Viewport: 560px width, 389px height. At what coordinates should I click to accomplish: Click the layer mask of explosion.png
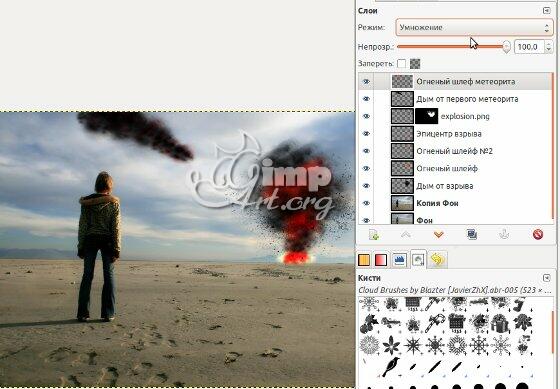click(x=426, y=116)
